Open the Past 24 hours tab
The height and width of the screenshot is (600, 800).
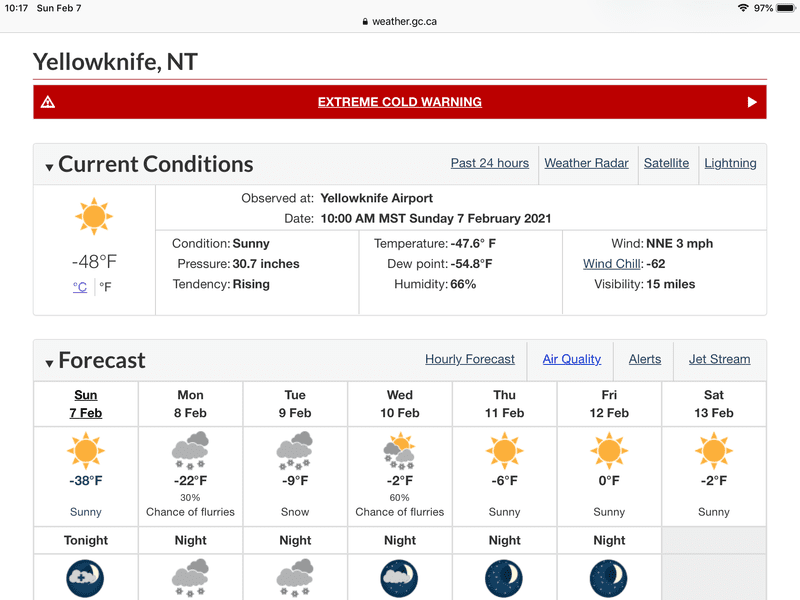pyautogui.click(x=490, y=163)
